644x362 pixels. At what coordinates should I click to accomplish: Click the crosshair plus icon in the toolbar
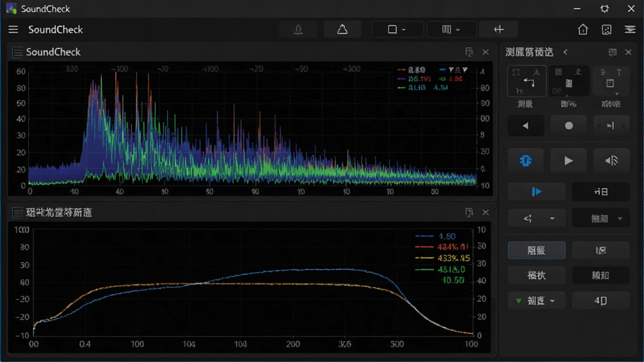click(499, 30)
